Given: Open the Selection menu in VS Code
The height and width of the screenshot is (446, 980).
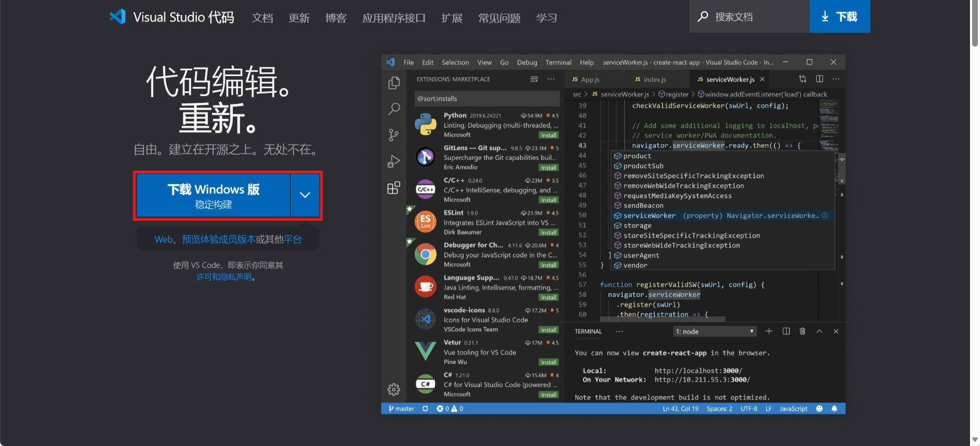Looking at the screenshot, I should pyautogui.click(x=455, y=62).
